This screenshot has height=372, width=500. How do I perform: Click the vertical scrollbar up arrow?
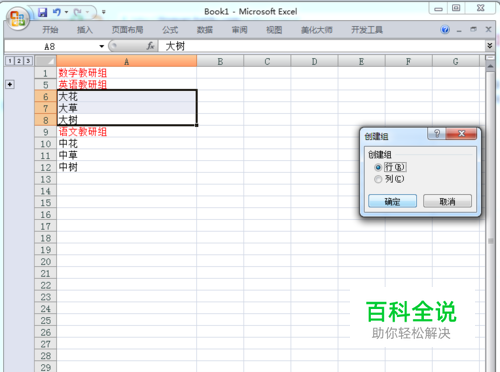[x=490, y=67]
